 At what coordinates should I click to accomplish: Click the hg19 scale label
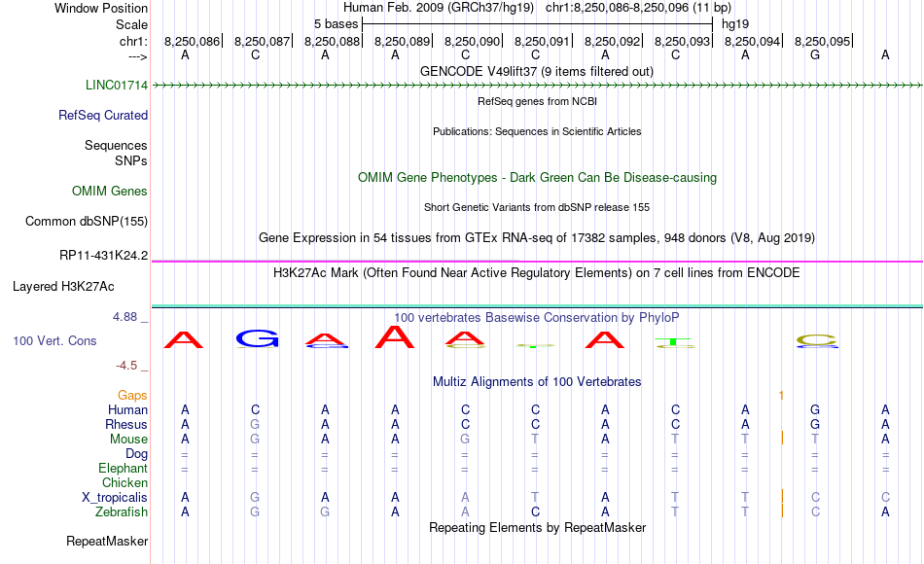click(x=735, y=24)
